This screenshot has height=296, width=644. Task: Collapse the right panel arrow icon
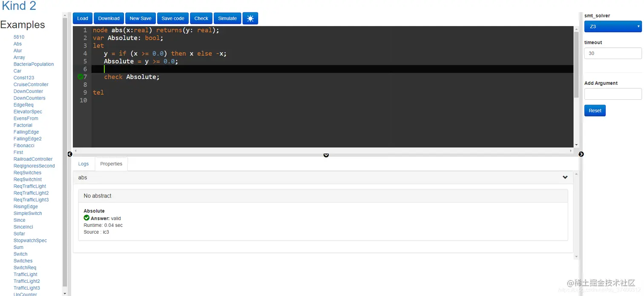pos(581,154)
